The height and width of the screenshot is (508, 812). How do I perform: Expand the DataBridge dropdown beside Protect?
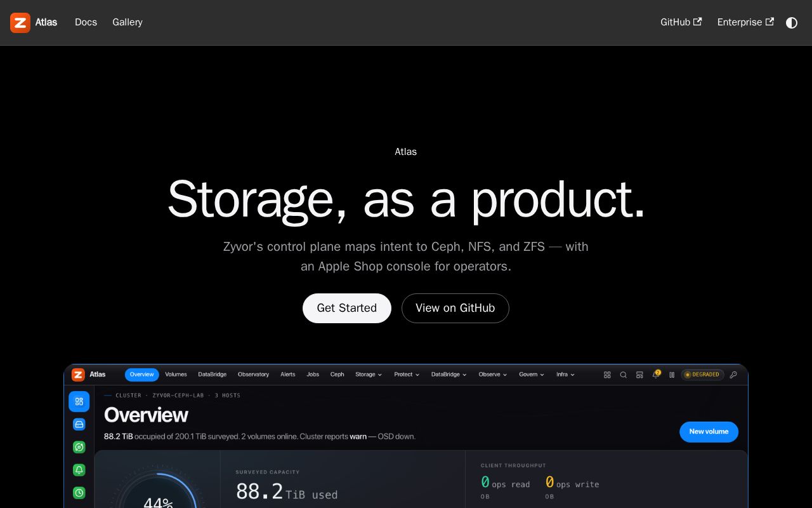(x=449, y=375)
